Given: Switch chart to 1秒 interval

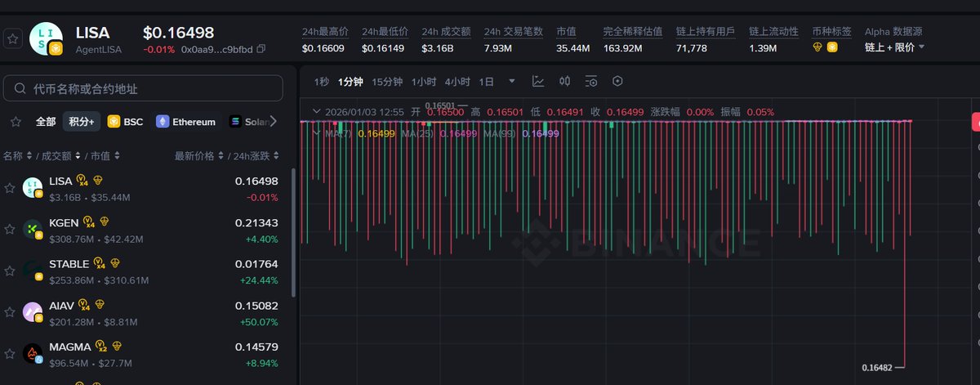Looking at the screenshot, I should (x=322, y=81).
